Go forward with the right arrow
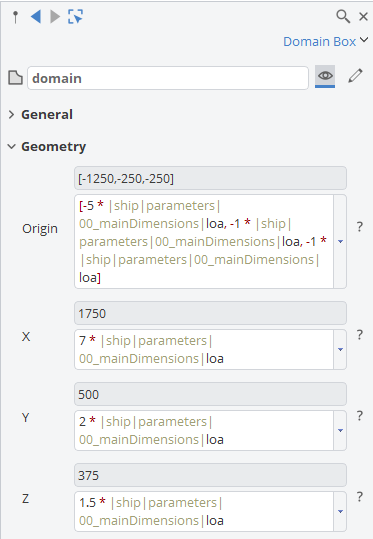This screenshot has height=539, width=373. pyautogui.click(x=55, y=16)
